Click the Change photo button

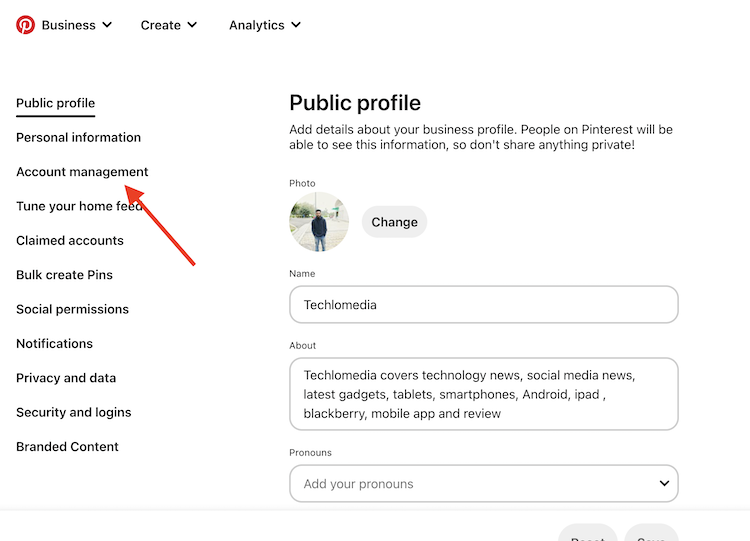tap(394, 222)
